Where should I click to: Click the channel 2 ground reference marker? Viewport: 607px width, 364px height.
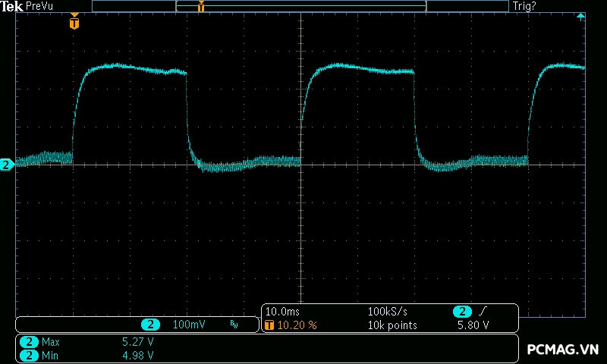pyautogui.click(x=6, y=165)
